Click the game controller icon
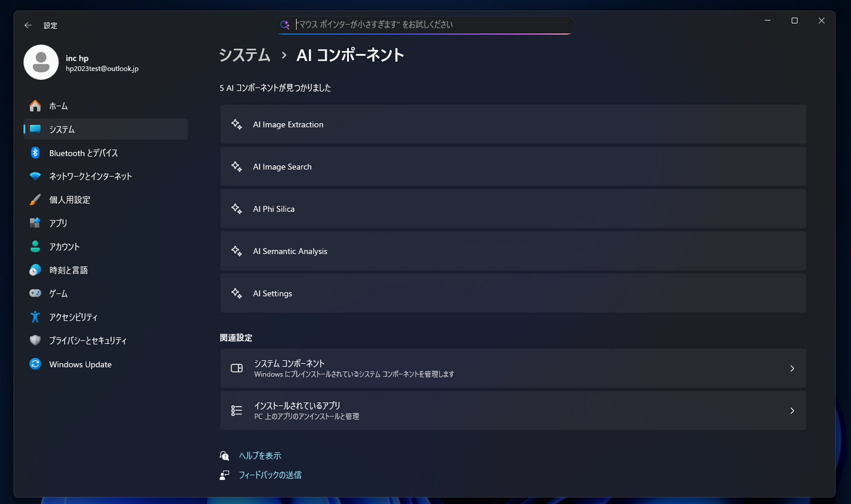The width and height of the screenshot is (851, 504). click(35, 293)
